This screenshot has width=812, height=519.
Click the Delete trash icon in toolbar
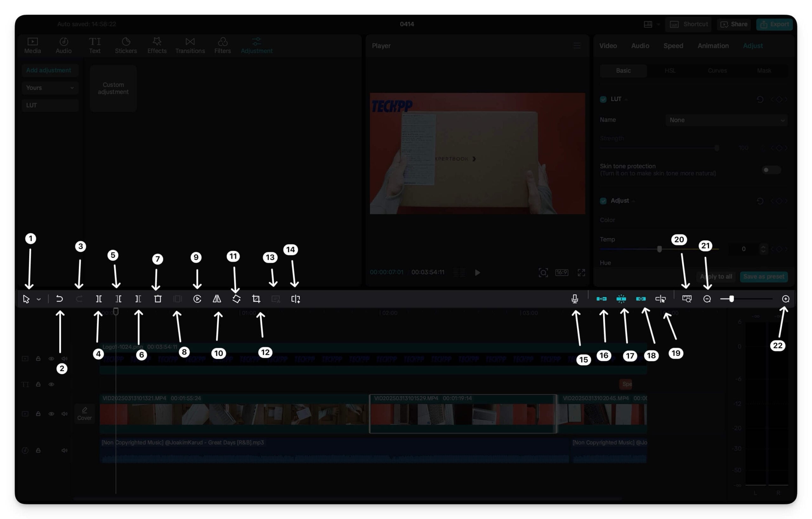[x=158, y=299]
